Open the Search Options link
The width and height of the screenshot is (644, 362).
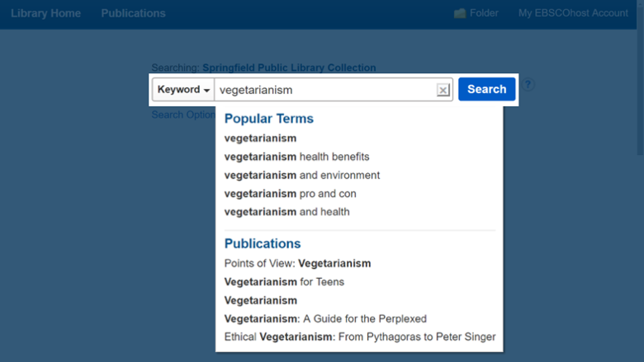[183, 115]
